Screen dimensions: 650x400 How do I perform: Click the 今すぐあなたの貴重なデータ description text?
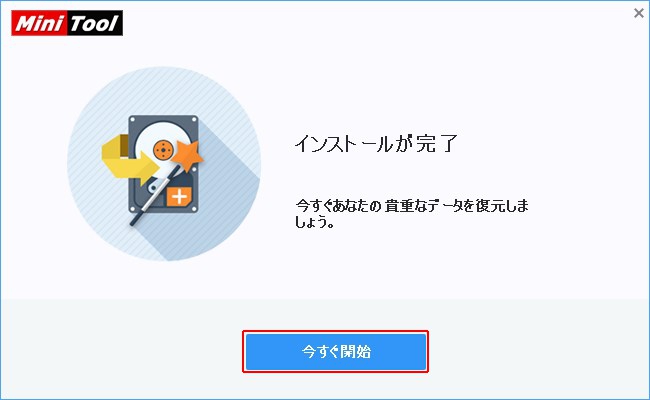click(412, 206)
